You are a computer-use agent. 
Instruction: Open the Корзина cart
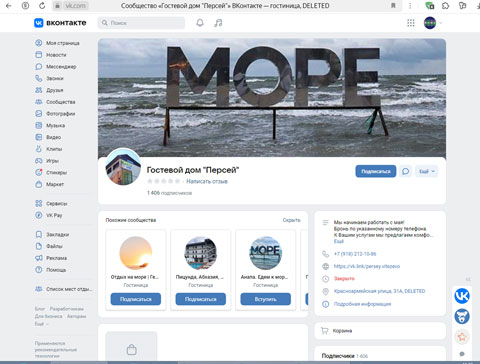click(x=380, y=331)
